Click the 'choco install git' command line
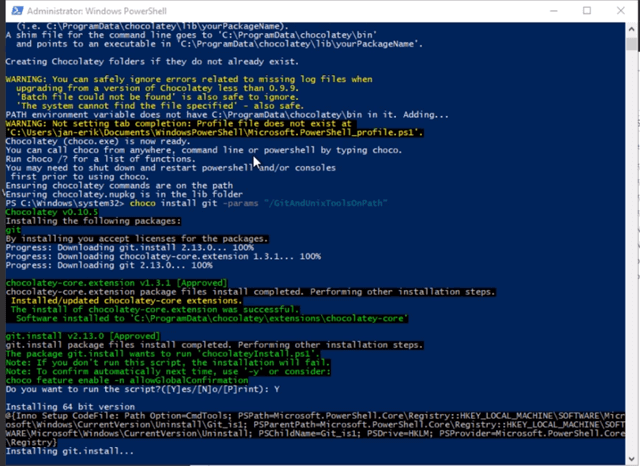This screenshot has height=466, width=640. (196, 203)
